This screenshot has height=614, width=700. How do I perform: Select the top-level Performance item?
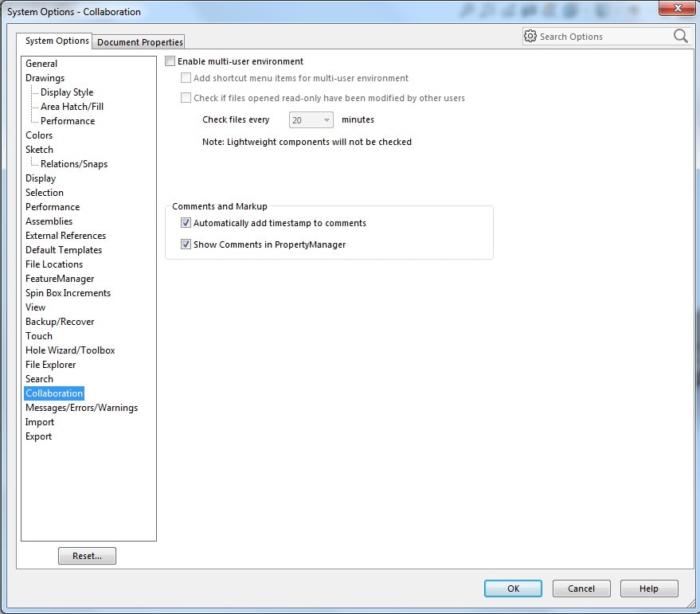pos(53,207)
